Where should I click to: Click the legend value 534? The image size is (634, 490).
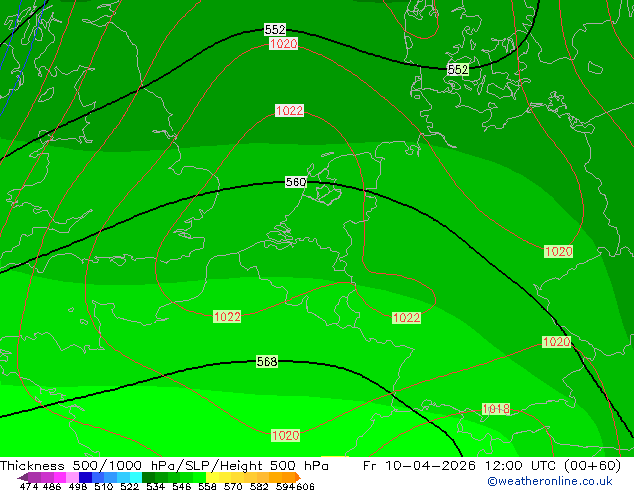156,486
